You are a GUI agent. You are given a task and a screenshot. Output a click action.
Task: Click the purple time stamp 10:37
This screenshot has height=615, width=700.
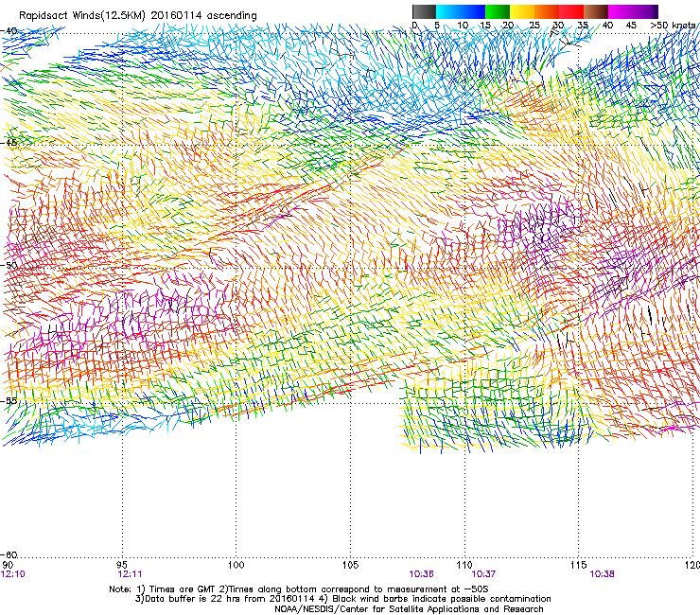(483, 574)
